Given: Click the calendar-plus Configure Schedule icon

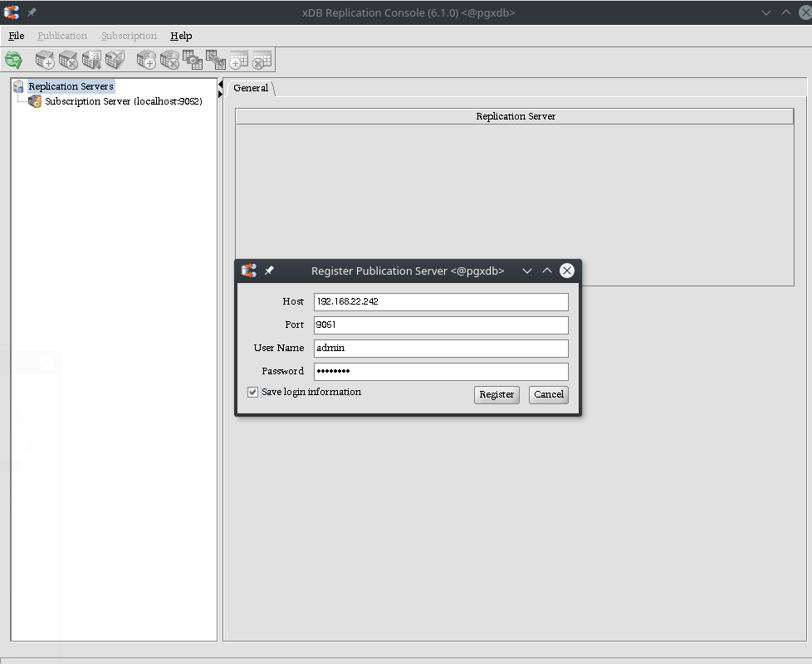Looking at the screenshot, I should coord(239,60).
